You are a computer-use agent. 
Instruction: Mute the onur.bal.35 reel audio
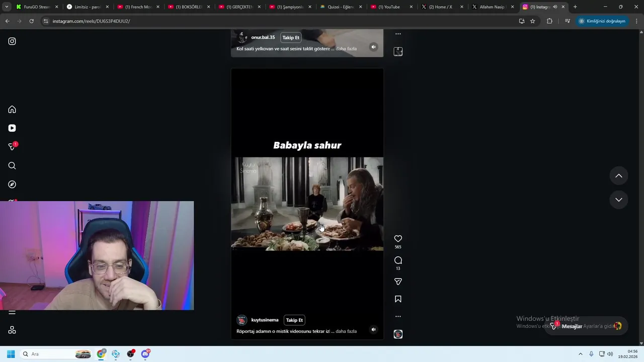tap(373, 47)
